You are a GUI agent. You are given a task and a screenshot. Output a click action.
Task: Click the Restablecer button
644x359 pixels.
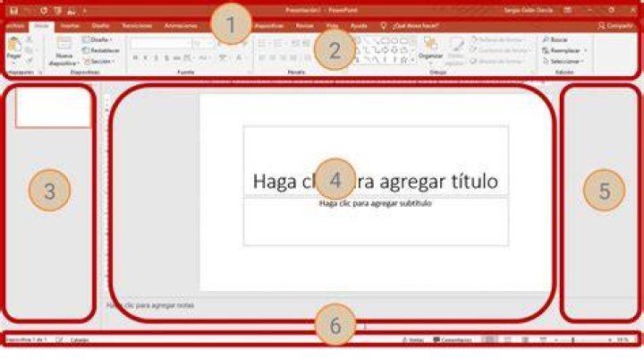[x=101, y=50]
